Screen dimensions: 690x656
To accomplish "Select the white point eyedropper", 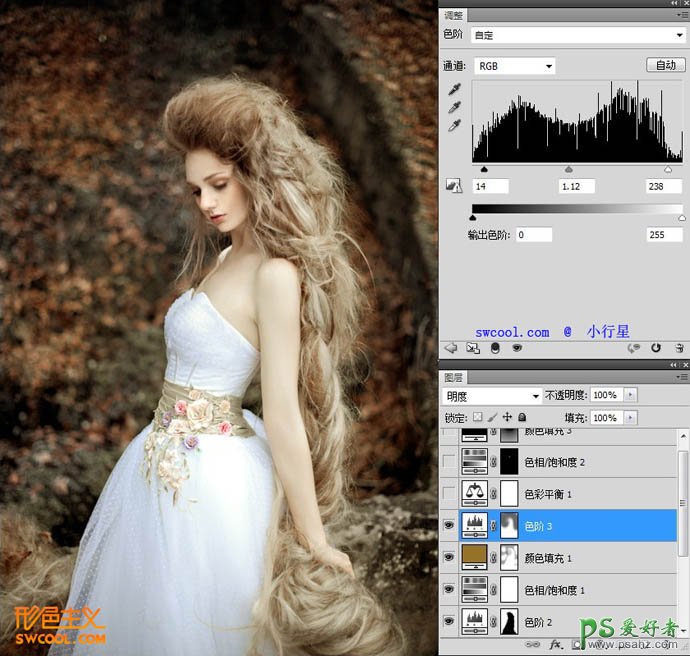I will click(x=453, y=125).
